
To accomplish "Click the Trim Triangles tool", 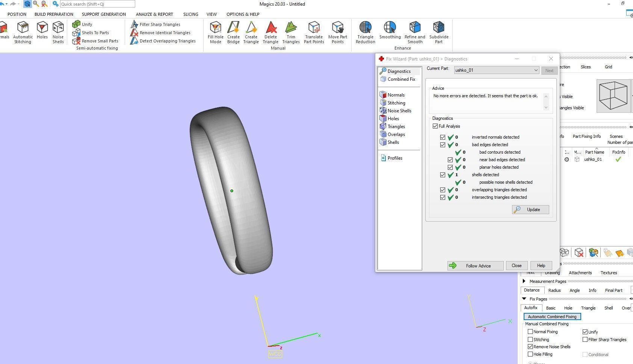I will point(291,33).
